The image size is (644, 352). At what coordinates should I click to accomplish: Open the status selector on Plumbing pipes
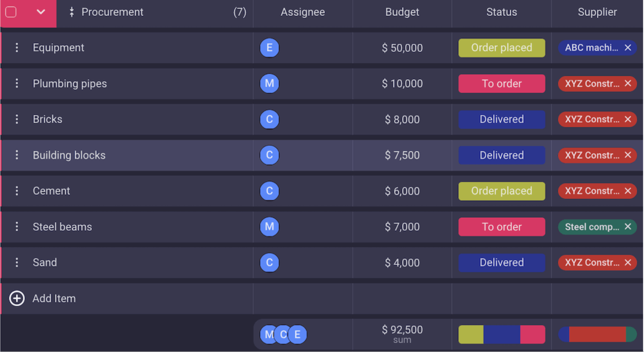pos(501,83)
